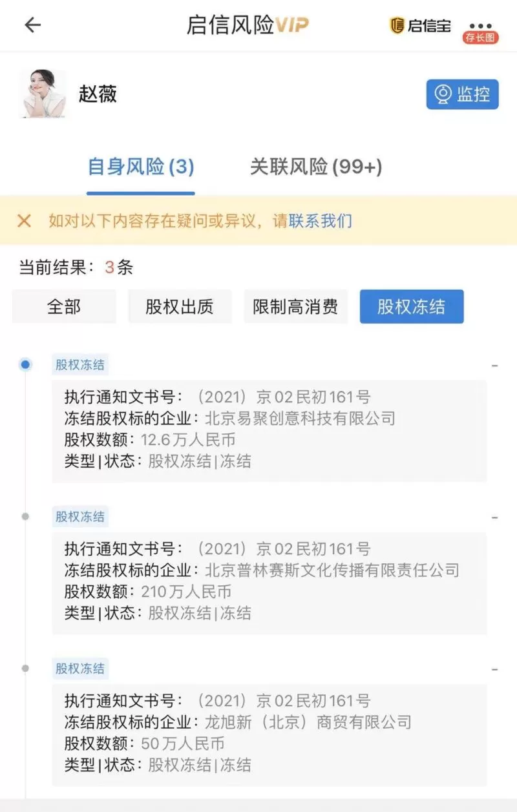Image resolution: width=517 pixels, height=812 pixels.
Task: Select the 股权冻结 filter
Action: pos(412,306)
